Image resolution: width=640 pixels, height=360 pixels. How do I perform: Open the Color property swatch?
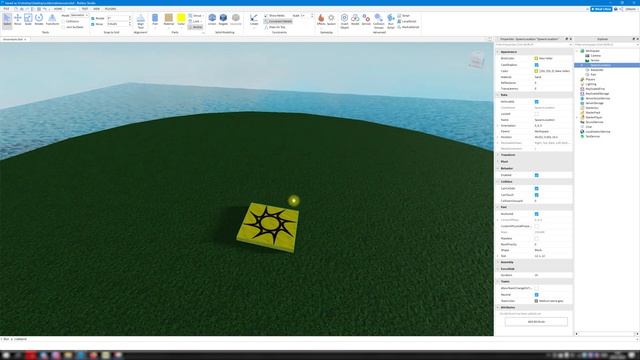point(536,71)
